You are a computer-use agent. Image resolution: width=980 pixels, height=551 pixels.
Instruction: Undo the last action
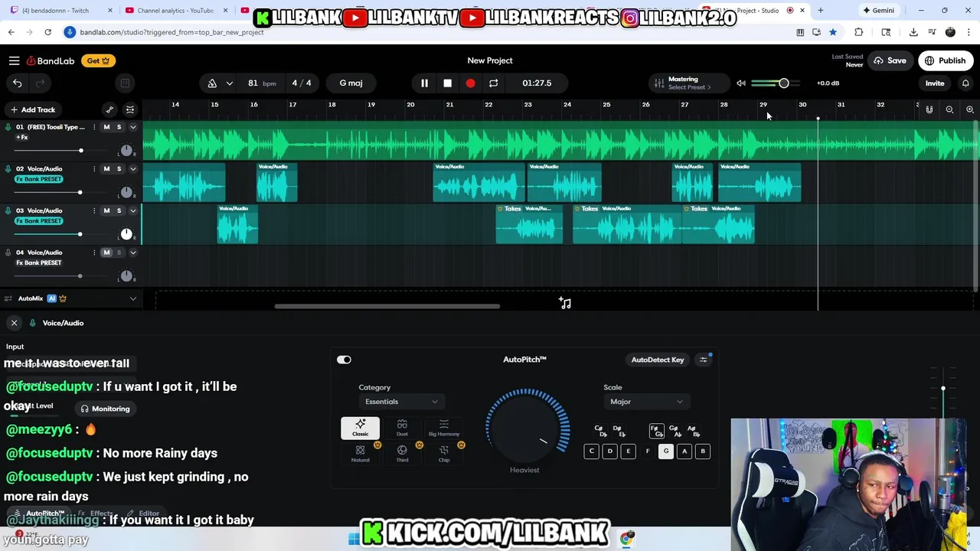17,83
